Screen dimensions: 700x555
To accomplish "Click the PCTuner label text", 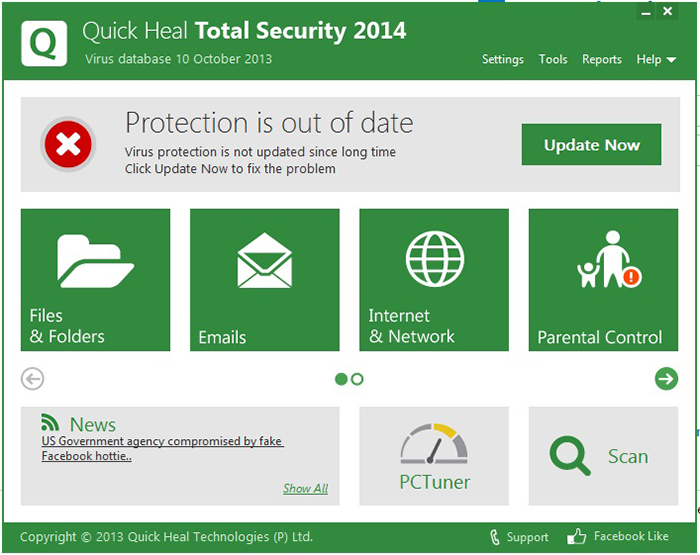I will [434, 482].
